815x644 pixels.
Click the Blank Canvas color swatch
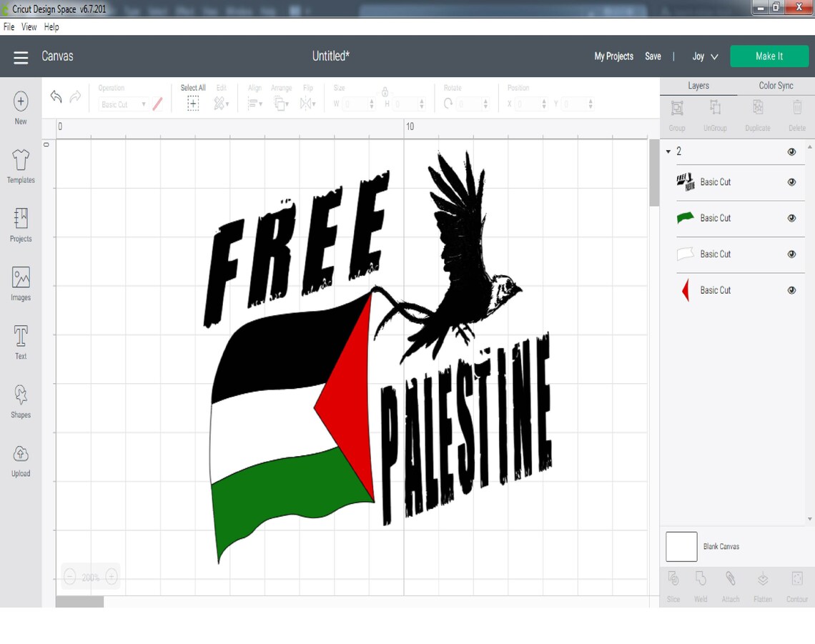[681, 546]
